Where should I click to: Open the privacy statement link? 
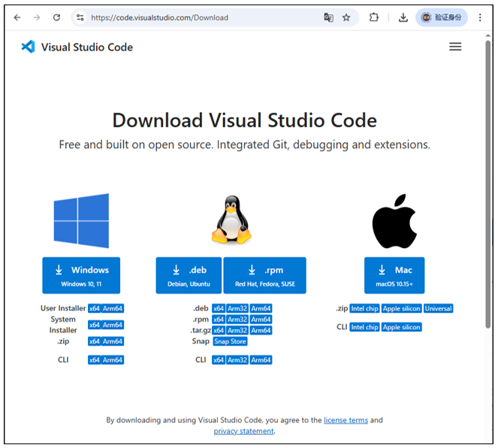(243, 431)
